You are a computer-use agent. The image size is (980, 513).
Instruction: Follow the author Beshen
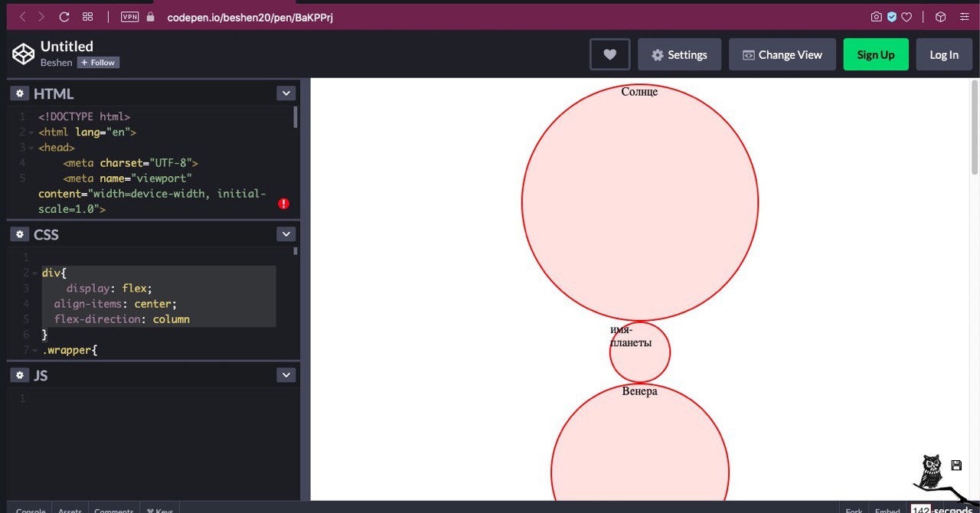tap(98, 63)
